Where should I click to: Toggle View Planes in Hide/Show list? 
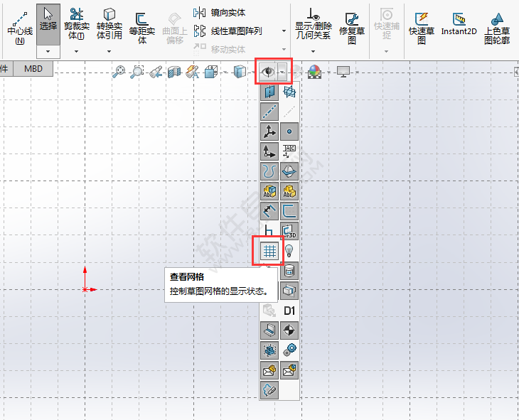tap(269, 92)
